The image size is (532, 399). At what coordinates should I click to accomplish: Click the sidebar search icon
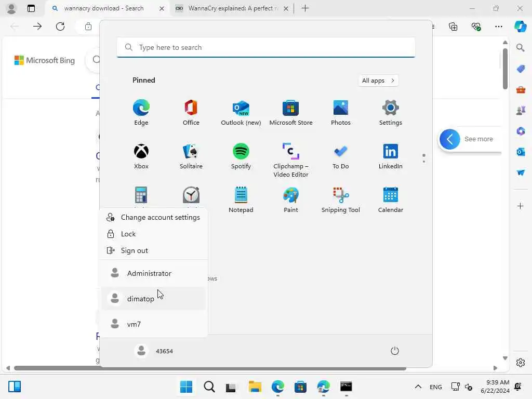(x=521, y=47)
